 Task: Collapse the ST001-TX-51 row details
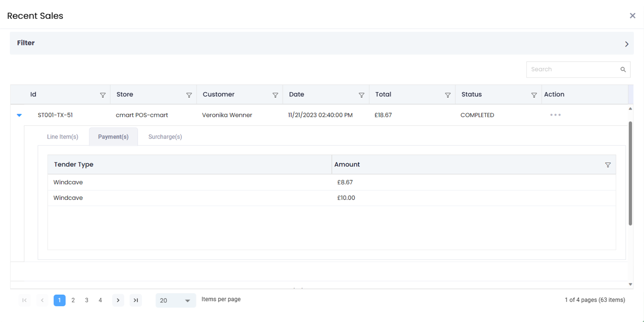(19, 115)
